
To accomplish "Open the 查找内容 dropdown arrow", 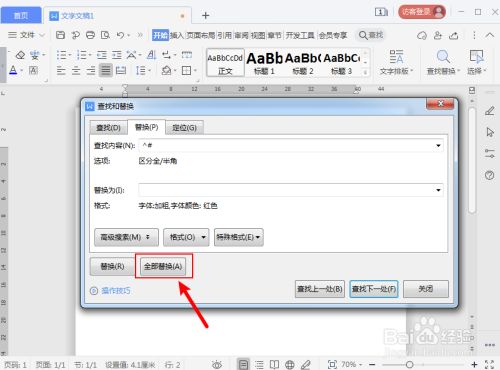I will tap(438, 146).
